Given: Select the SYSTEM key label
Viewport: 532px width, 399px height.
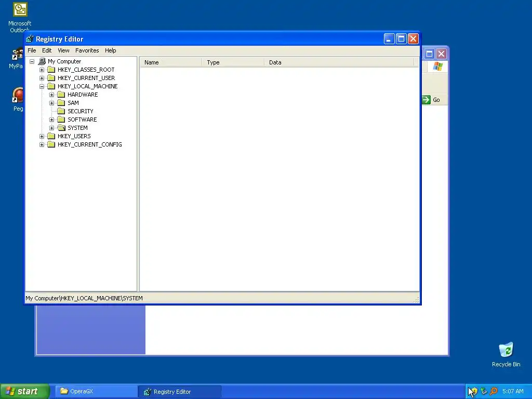Looking at the screenshot, I should click(77, 128).
